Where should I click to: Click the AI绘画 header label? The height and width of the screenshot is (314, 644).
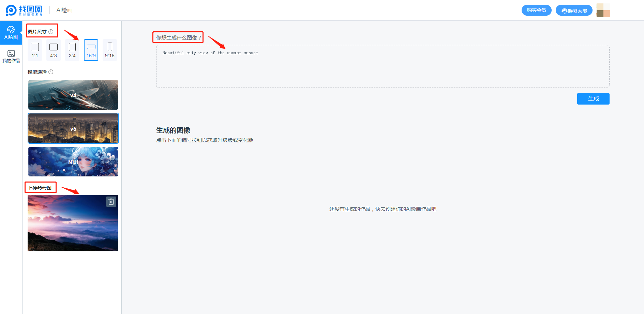point(64,10)
